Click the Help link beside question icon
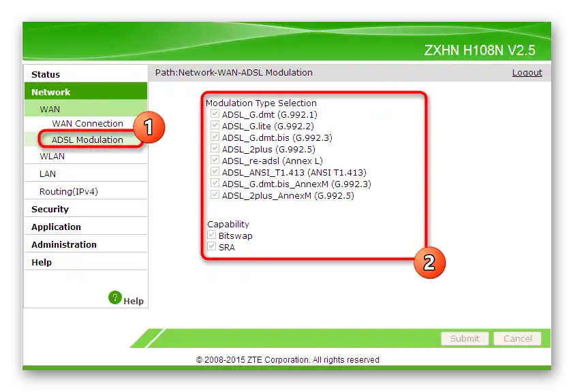Viewport: 573px width, 392px height. [134, 301]
